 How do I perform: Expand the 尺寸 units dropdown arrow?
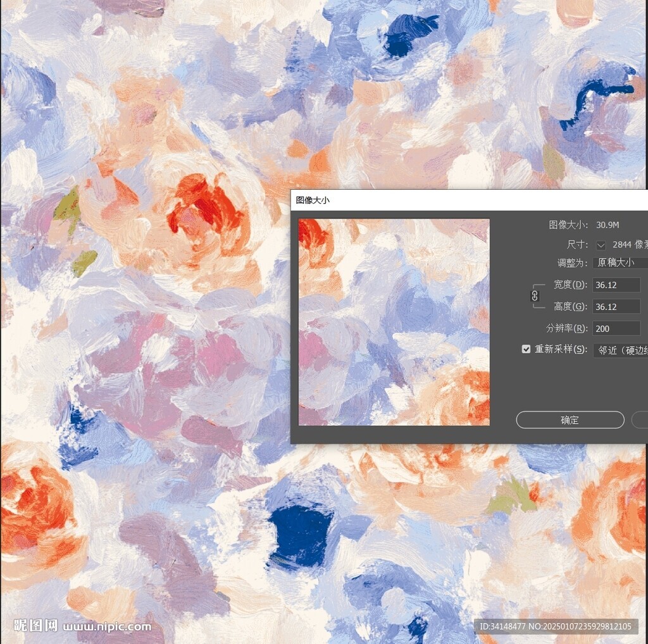coord(601,245)
